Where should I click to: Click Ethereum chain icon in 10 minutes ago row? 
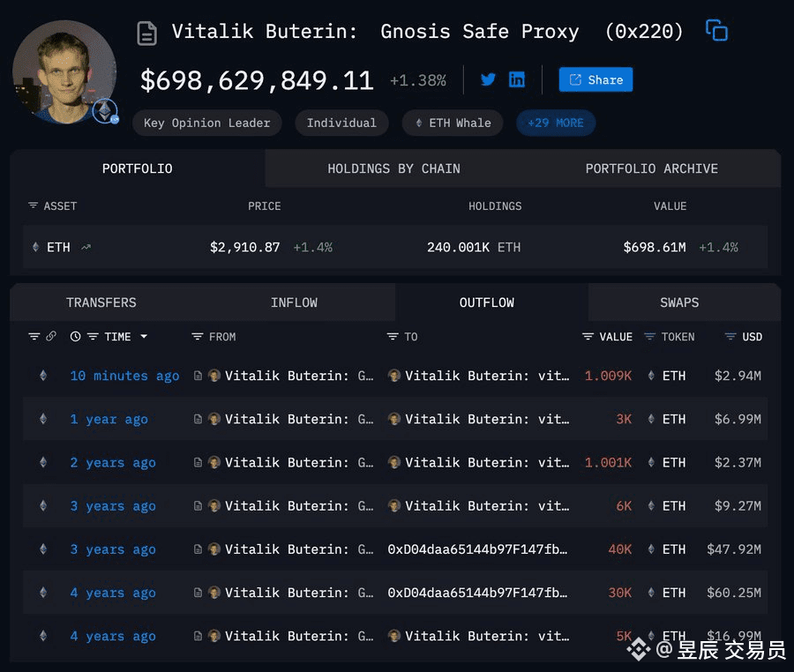coord(43,376)
